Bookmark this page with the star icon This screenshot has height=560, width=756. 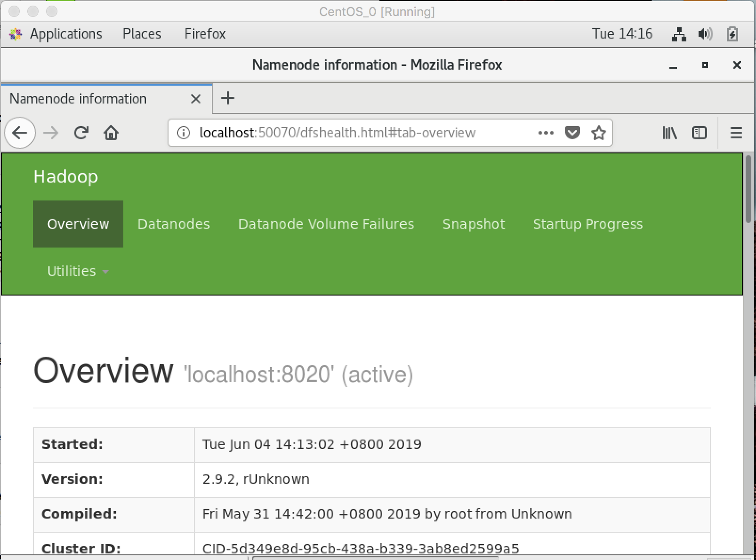(x=599, y=133)
